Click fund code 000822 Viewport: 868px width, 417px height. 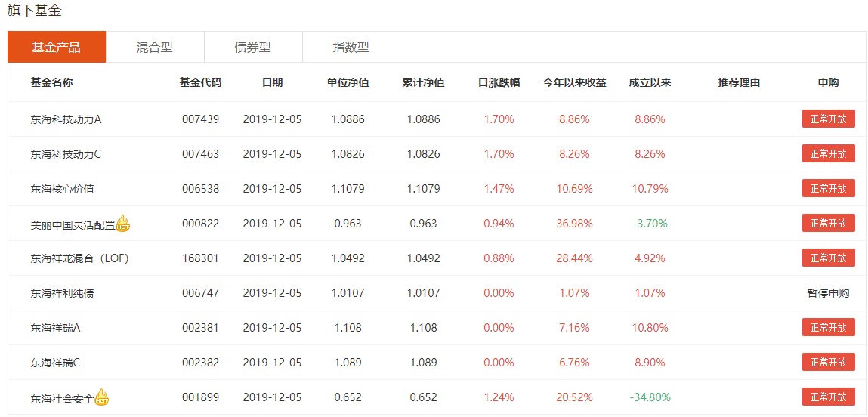tap(200, 224)
